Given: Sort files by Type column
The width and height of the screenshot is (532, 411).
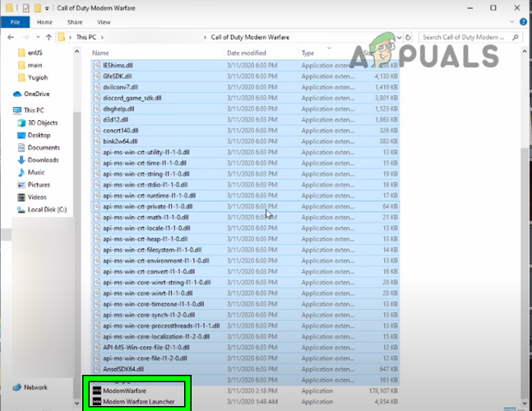Looking at the screenshot, I should tap(308, 53).
